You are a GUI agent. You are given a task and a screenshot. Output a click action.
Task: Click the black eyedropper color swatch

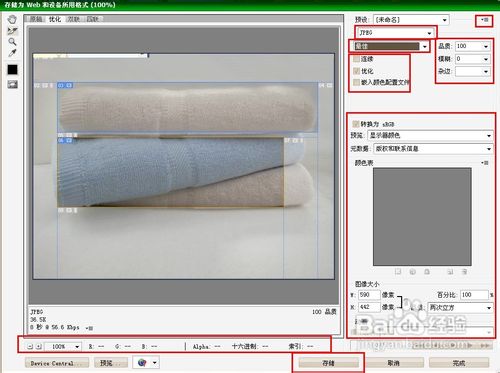click(12, 70)
